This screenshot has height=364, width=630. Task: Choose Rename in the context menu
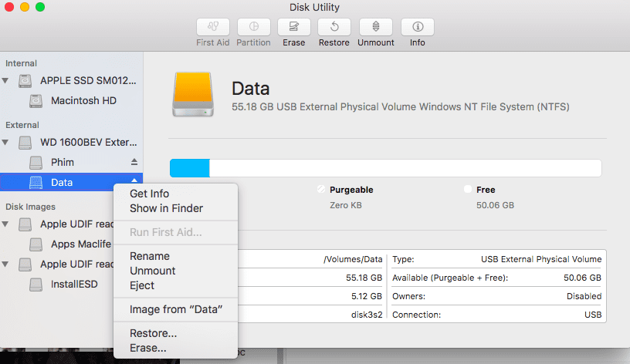pyautogui.click(x=149, y=256)
